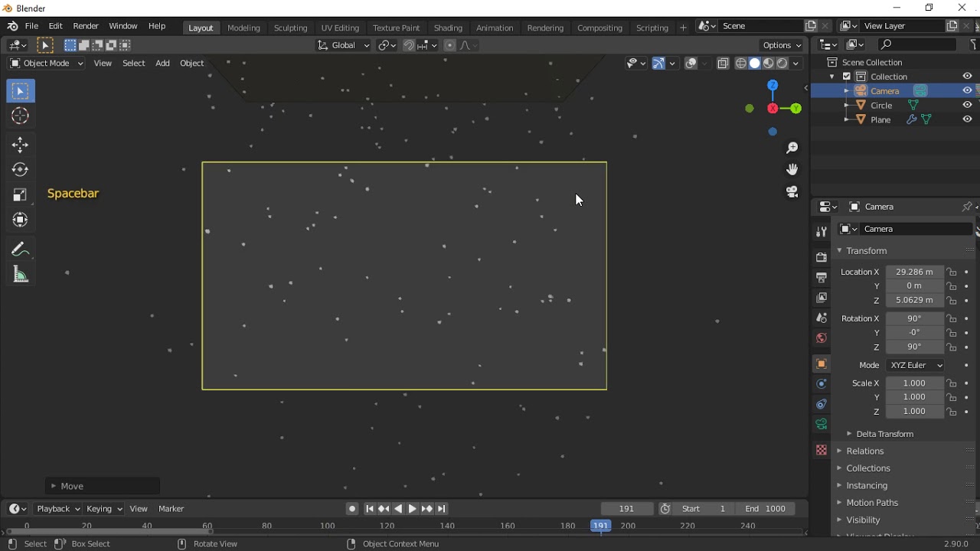The height and width of the screenshot is (551, 980).
Task: Hide the Plane object in the outliner
Action: tap(968, 120)
